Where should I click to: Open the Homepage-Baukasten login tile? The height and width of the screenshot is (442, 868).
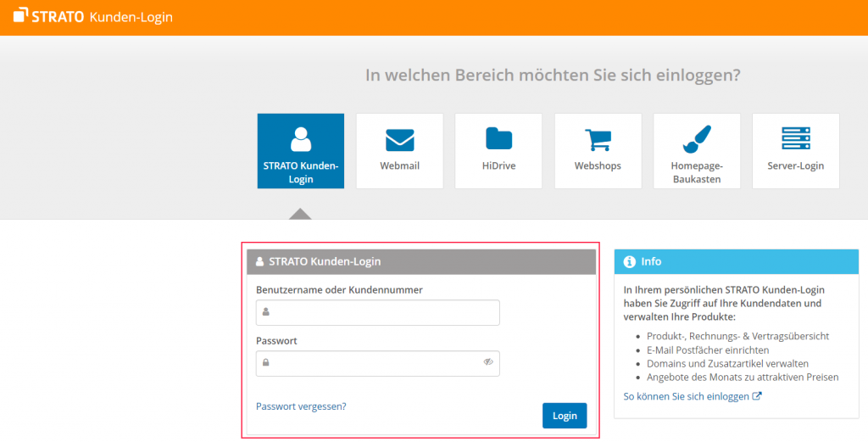(x=697, y=151)
